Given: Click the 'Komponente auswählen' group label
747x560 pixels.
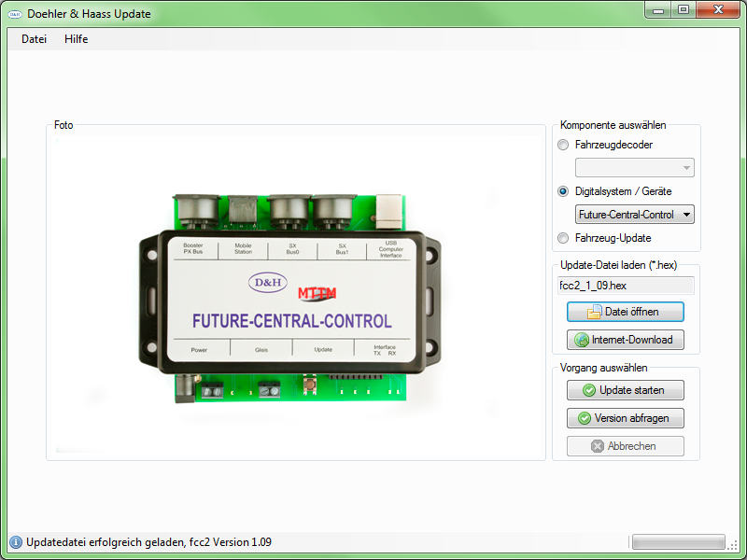Looking at the screenshot, I should tap(613, 125).
